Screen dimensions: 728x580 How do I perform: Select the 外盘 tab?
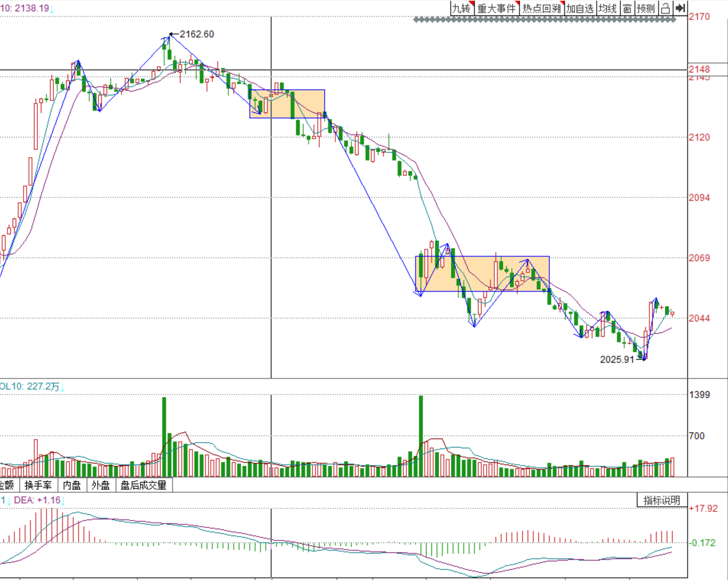(101, 485)
